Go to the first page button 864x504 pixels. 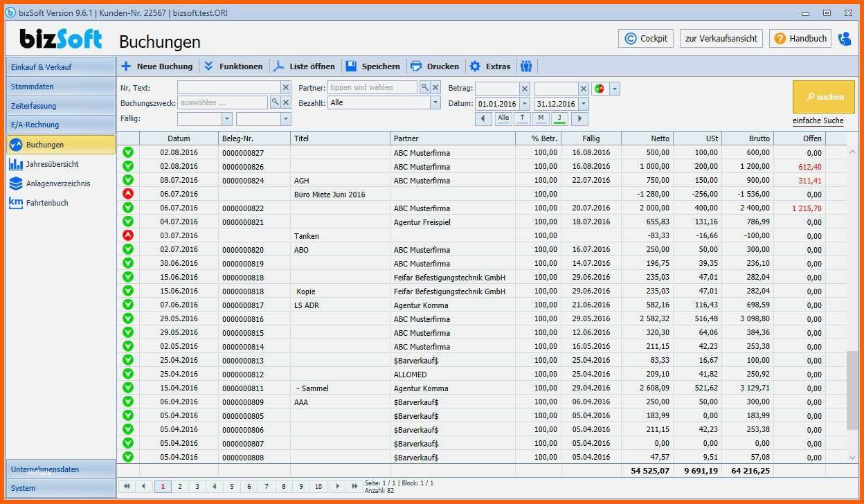coord(127,486)
